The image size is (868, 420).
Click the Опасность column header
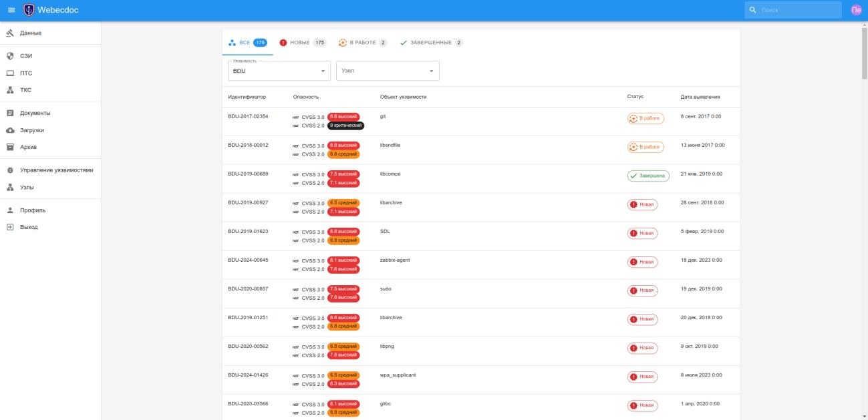pyautogui.click(x=306, y=97)
